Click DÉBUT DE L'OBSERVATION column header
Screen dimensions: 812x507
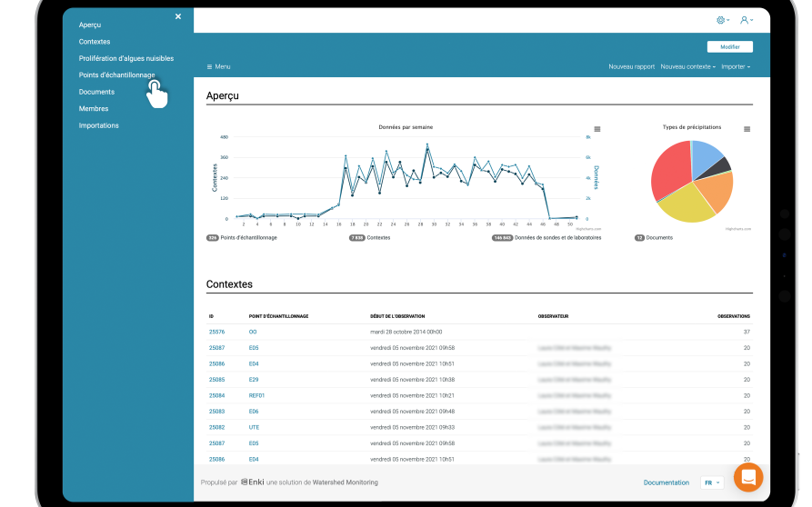397,316
